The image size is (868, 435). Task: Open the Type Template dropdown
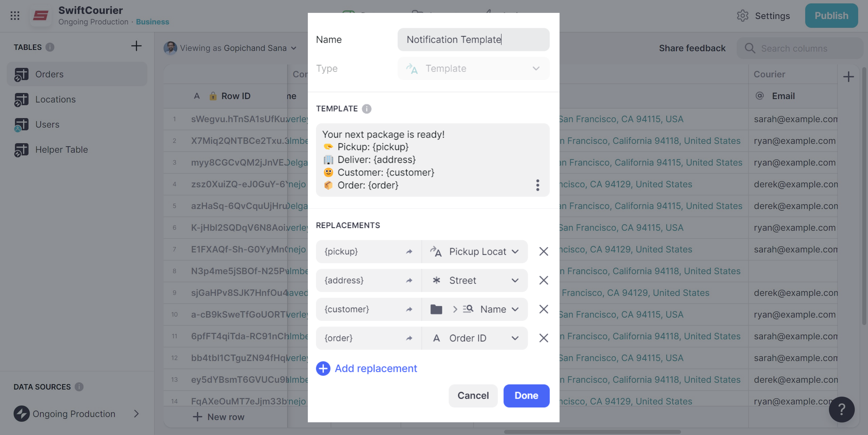pyautogui.click(x=473, y=69)
